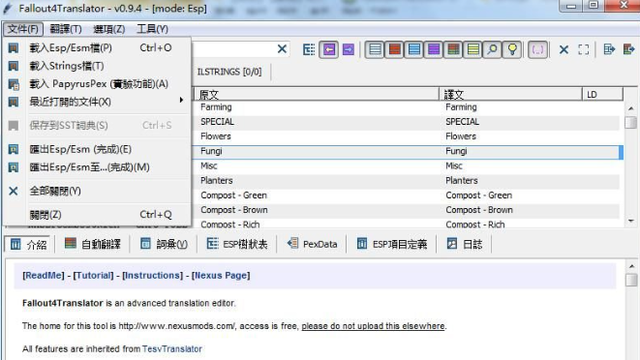Click the red-green export-arrow toolbar icon
Screen dimensions: 640x360
click(x=629, y=49)
